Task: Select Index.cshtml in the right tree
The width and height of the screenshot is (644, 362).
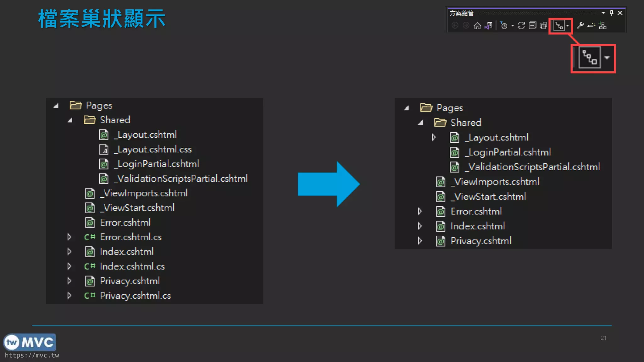Action: [x=478, y=226]
